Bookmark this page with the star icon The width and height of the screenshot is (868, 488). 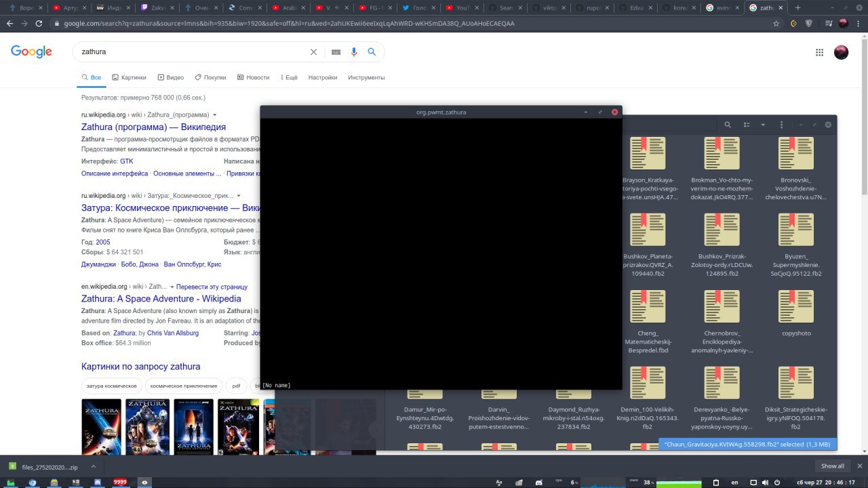pyautogui.click(x=776, y=23)
